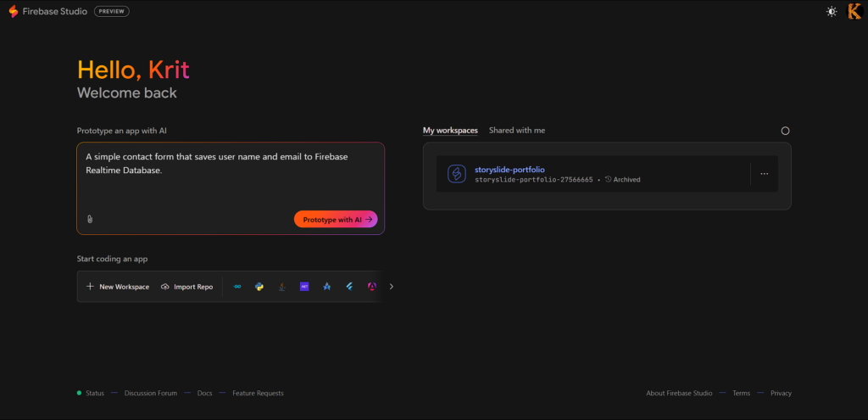Click the green status indicator dot
The height and width of the screenshot is (420, 868).
coord(79,393)
